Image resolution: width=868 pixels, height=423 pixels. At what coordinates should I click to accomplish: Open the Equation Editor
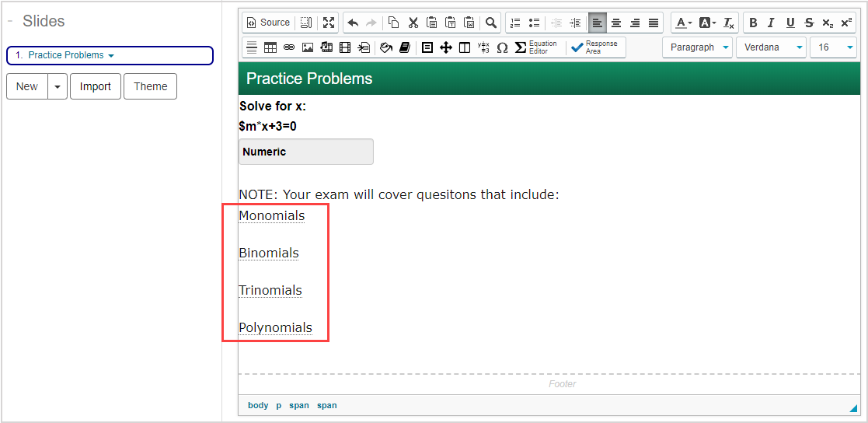(535, 47)
